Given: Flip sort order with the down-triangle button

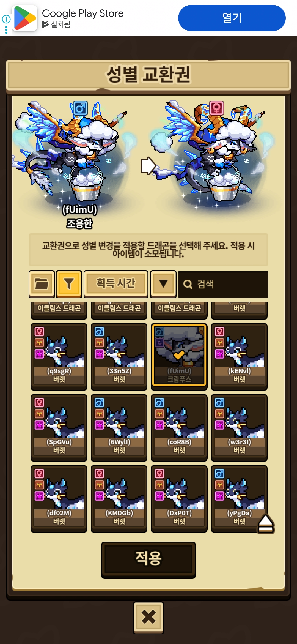Looking at the screenshot, I should (163, 284).
